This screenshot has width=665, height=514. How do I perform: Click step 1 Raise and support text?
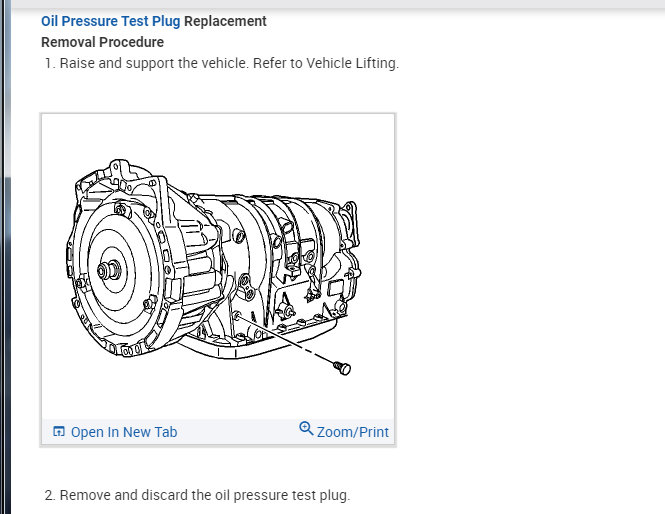click(x=222, y=63)
